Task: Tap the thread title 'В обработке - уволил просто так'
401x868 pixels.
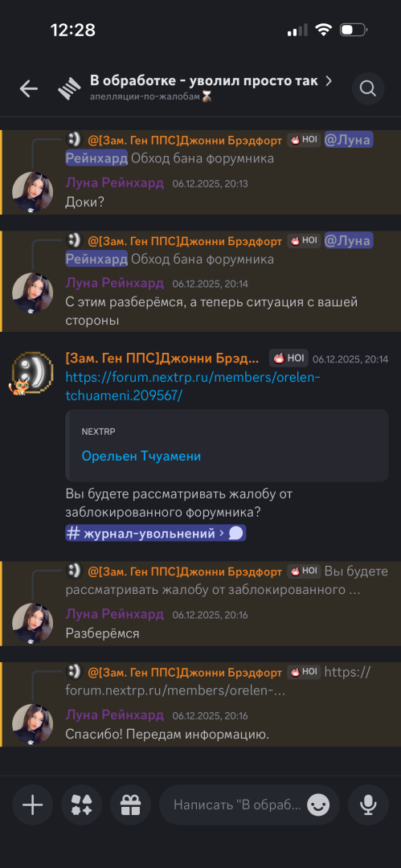Action: 204,81
